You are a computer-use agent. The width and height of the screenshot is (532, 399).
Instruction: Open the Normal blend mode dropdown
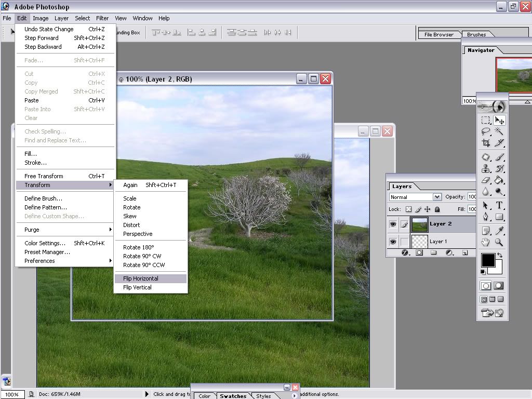coord(437,197)
